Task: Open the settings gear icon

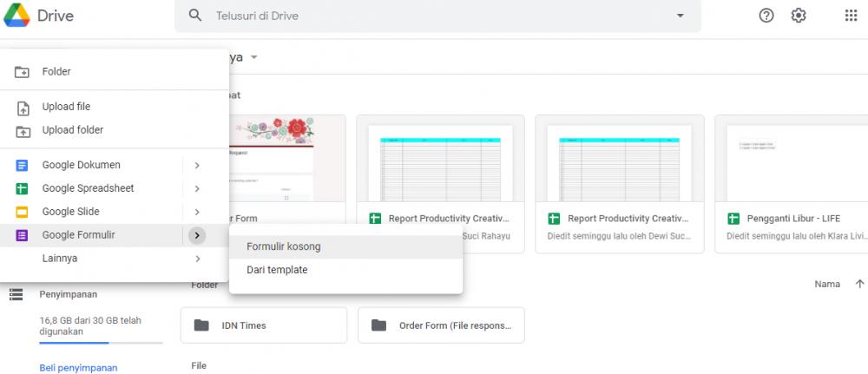Action: point(799,16)
